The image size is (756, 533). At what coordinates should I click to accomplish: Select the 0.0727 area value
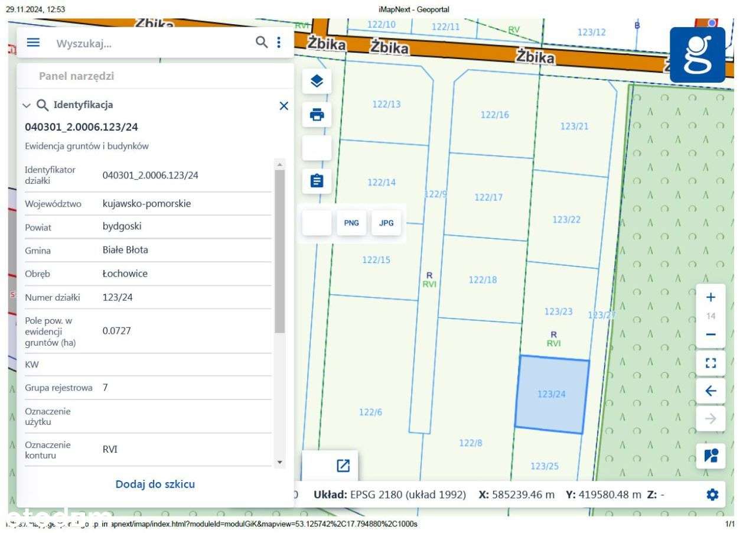pyautogui.click(x=116, y=331)
